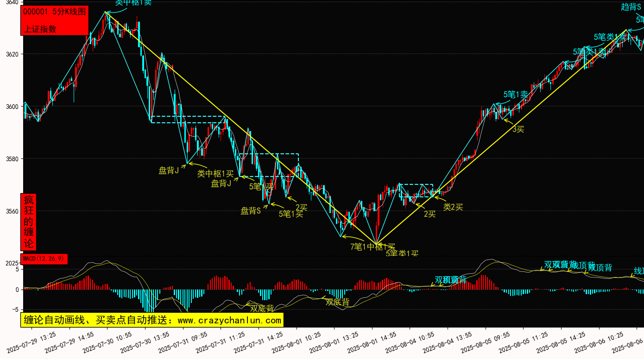Select the 双顶背 label in MACD panel
The width and height of the screenshot is (644, 359).
600,267
